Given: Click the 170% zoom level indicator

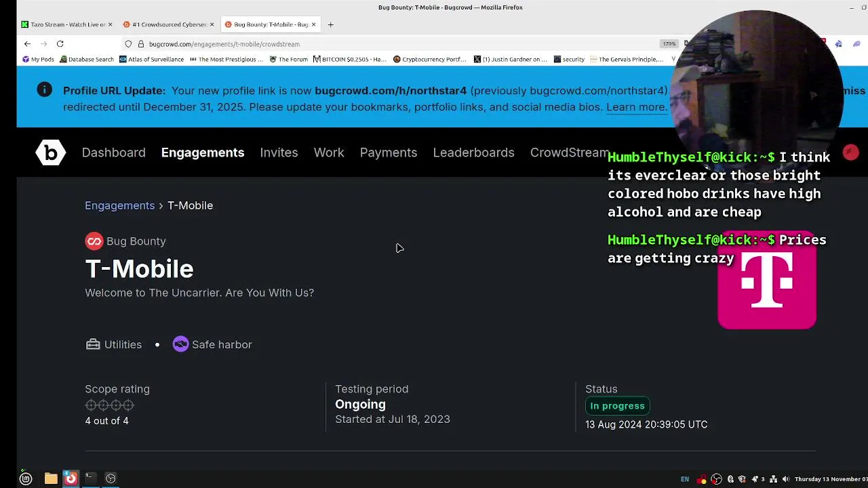Looking at the screenshot, I should coord(669,44).
